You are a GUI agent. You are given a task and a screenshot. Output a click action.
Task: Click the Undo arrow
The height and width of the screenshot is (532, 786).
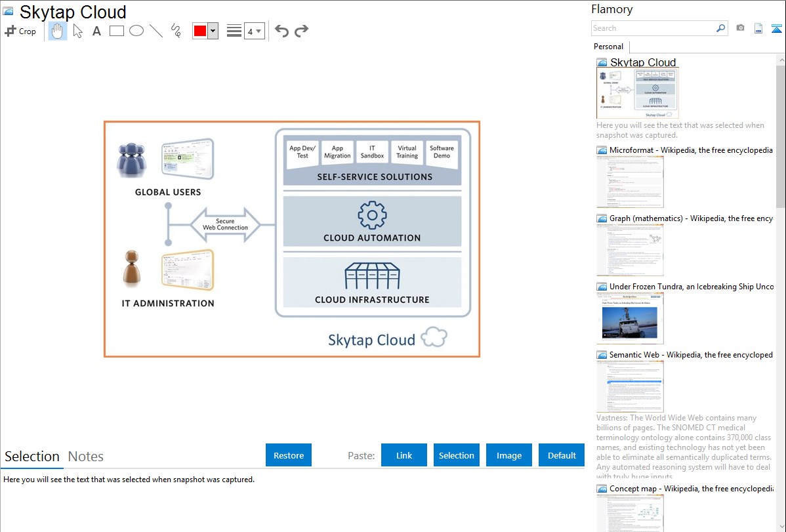[281, 30]
